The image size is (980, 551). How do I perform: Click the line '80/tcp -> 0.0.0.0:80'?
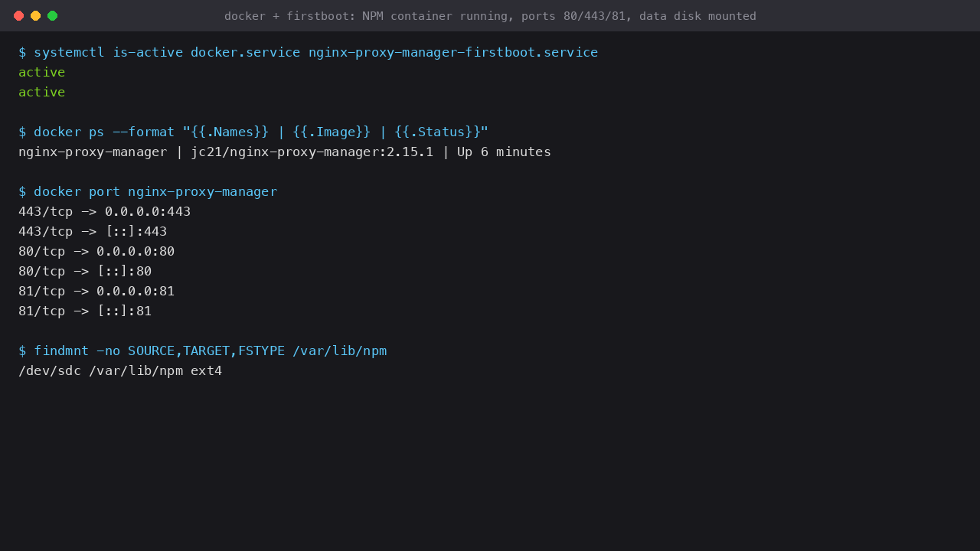pyautogui.click(x=96, y=251)
